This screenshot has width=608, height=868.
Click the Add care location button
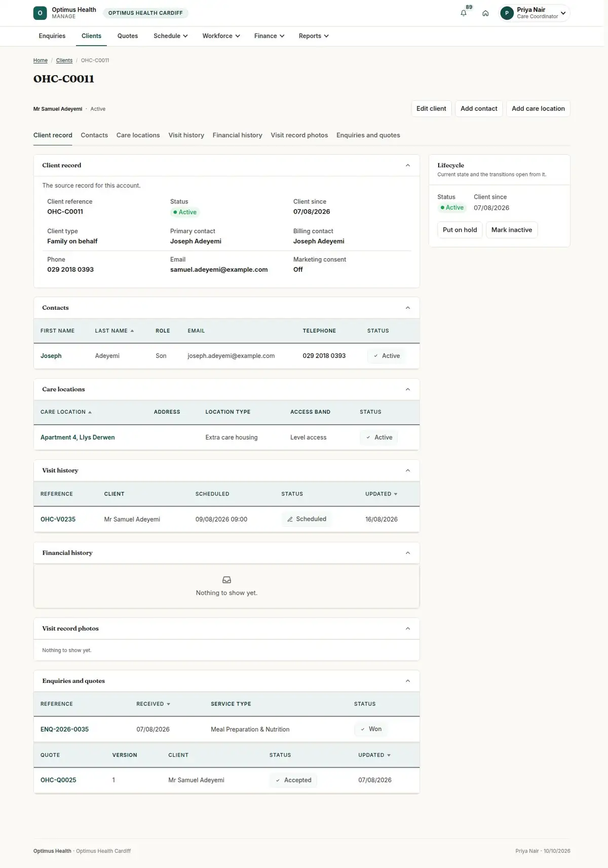(x=538, y=108)
